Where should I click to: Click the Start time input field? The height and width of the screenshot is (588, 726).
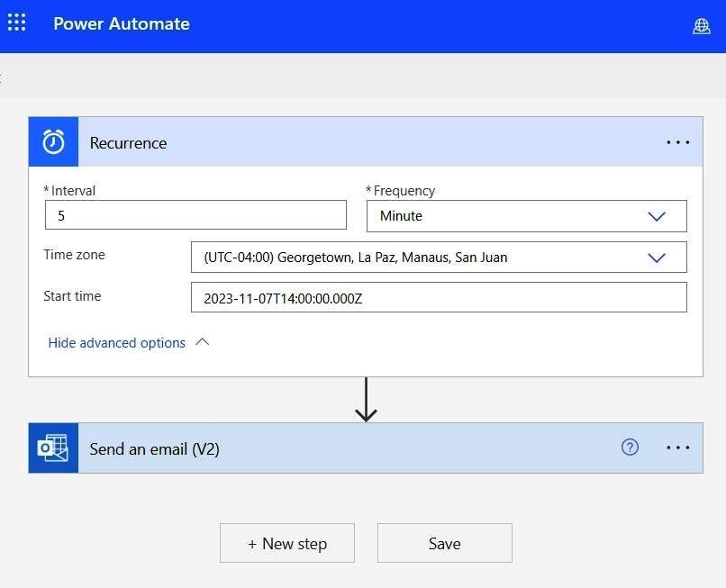pos(439,297)
